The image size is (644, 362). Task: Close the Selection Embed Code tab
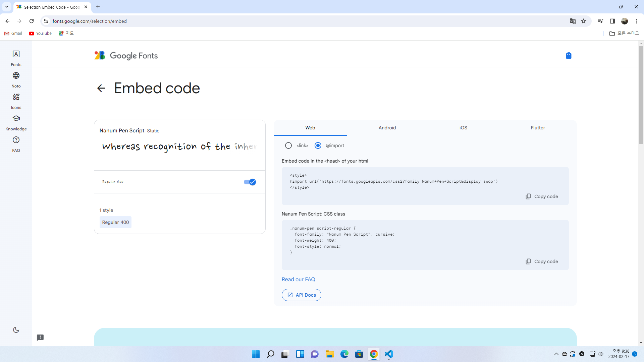tap(86, 7)
